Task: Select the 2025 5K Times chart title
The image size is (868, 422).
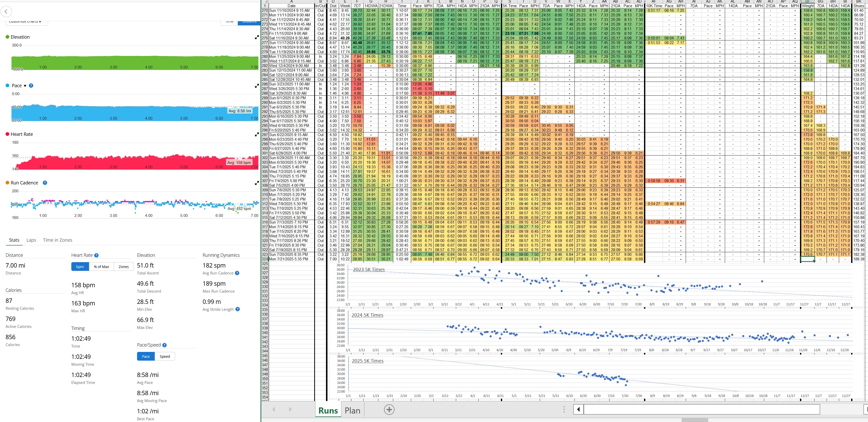Action: click(x=368, y=361)
